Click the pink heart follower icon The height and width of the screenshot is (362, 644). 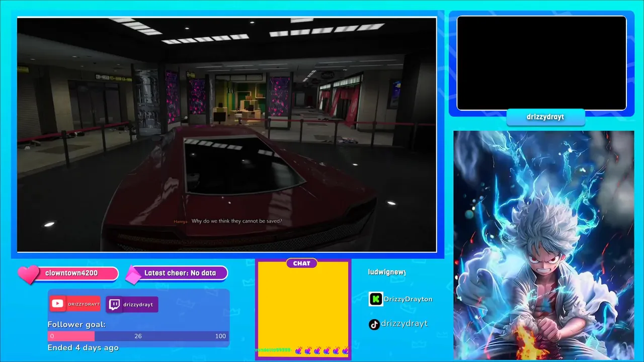pyautogui.click(x=29, y=274)
